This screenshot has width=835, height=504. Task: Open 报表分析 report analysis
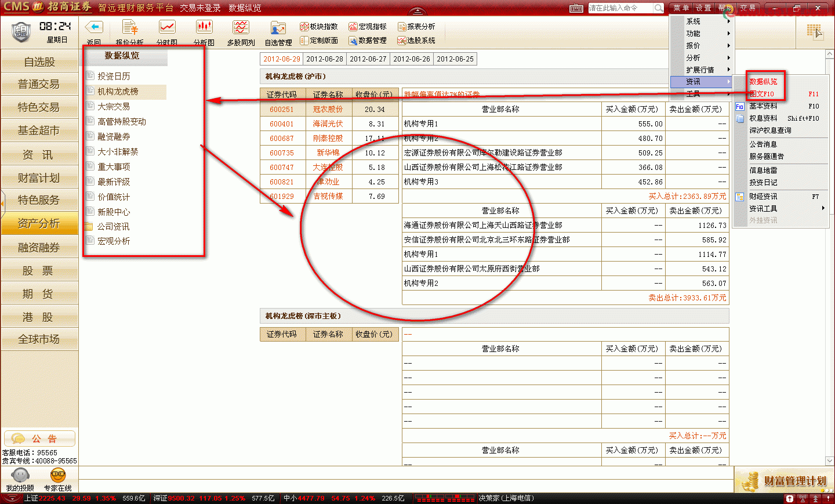click(416, 26)
